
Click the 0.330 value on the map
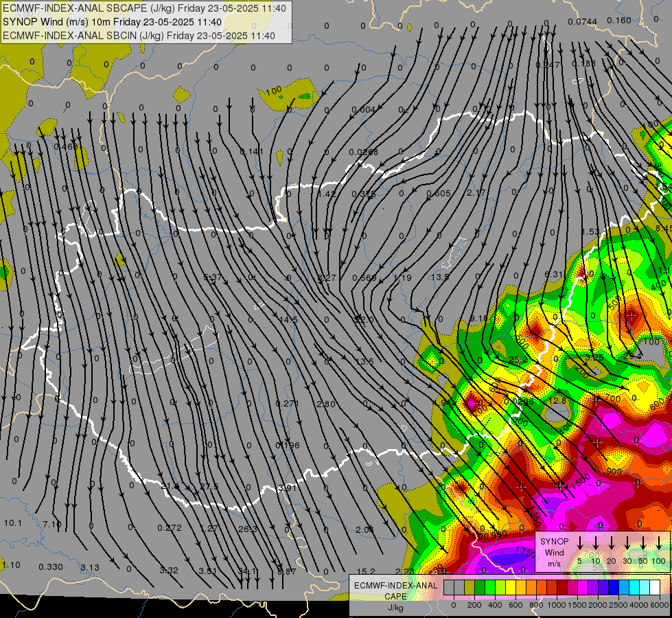(51, 567)
